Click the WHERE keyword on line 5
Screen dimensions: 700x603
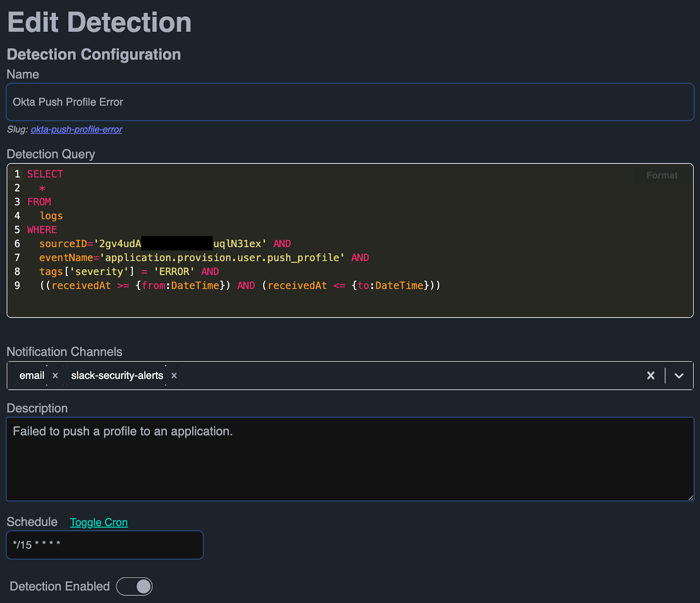click(x=42, y=229)
